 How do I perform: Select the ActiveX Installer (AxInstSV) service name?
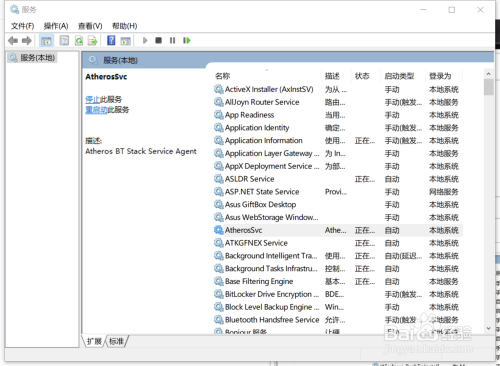(x=269, y=89)
